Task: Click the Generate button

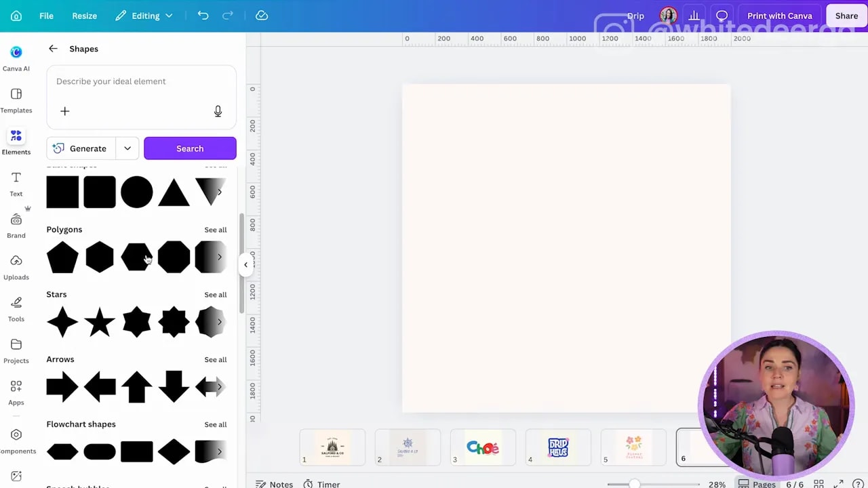Action: click(80, 148)
